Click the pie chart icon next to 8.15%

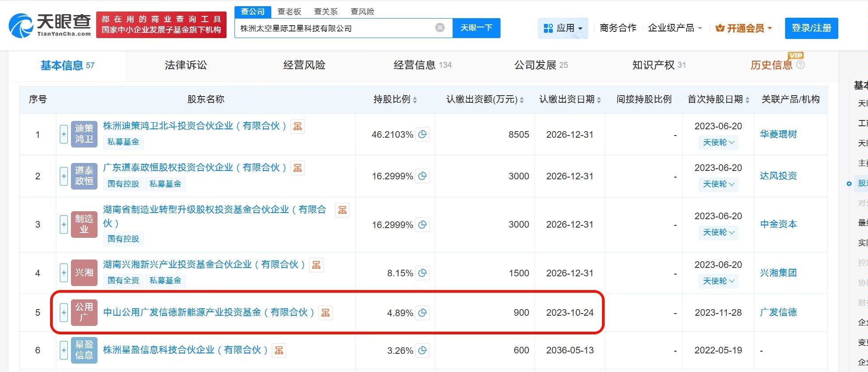click(422, 273)
